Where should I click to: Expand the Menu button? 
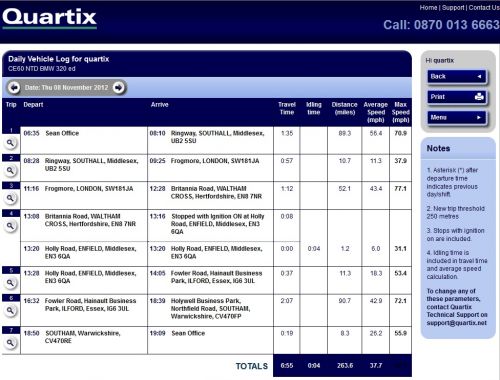[x=457, y=118]
